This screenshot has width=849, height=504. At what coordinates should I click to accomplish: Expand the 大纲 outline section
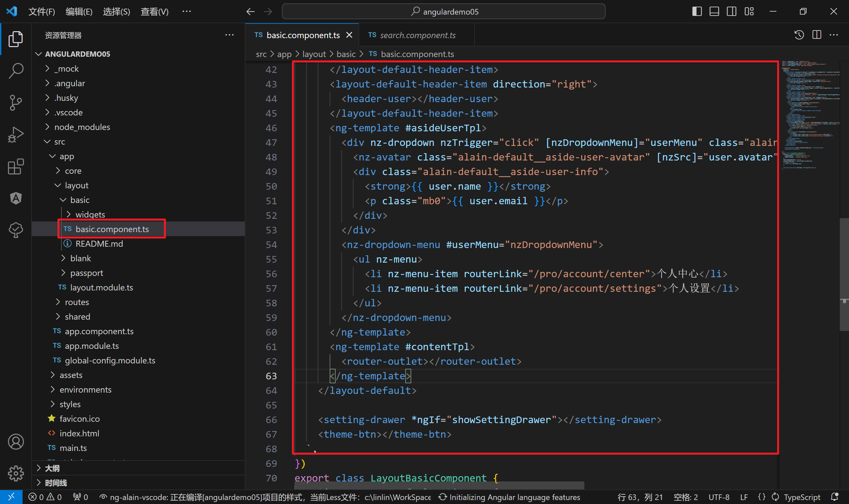tap(52, 468)
